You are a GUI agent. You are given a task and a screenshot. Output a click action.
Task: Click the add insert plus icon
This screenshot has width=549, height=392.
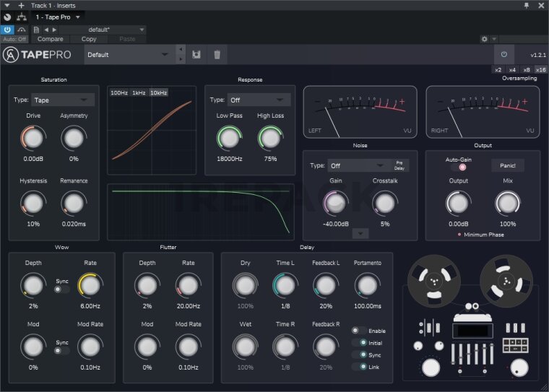[x=21, y=5]
